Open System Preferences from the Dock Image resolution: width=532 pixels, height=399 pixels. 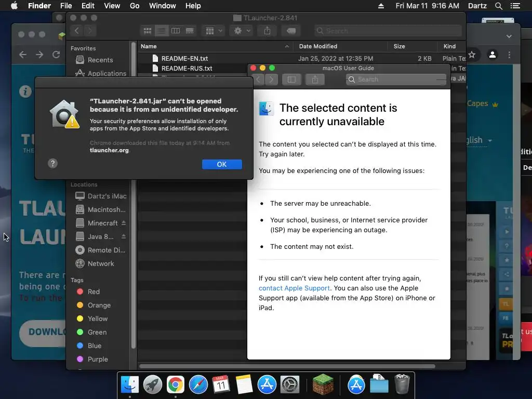(290, 385)
